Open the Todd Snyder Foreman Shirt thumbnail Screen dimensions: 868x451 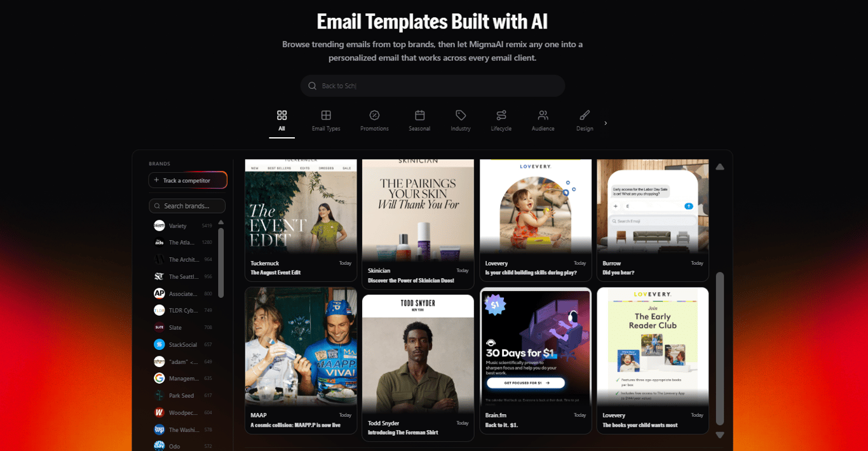tap(418, 354)
